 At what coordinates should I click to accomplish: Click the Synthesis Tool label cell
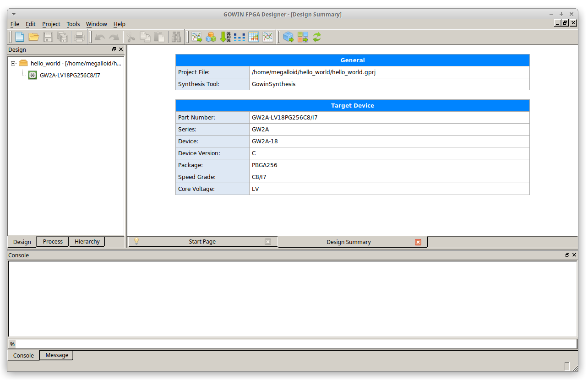click(x=212, y=84)
